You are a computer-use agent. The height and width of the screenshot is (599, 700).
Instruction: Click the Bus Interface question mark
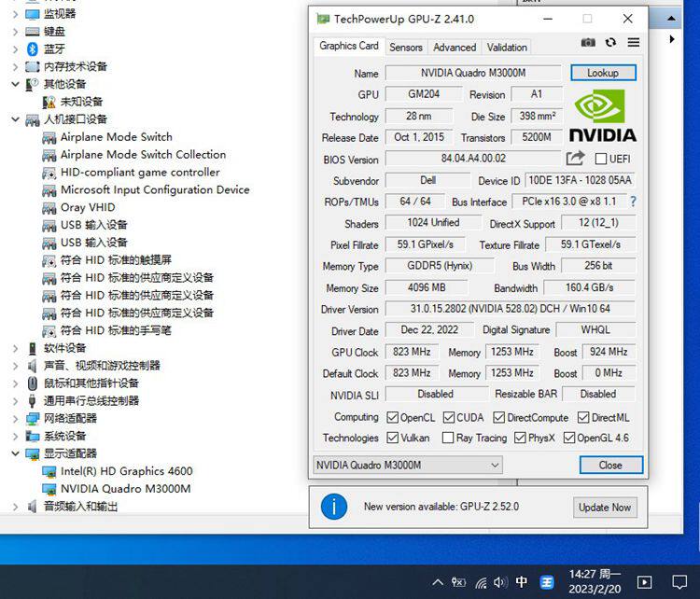633,202
